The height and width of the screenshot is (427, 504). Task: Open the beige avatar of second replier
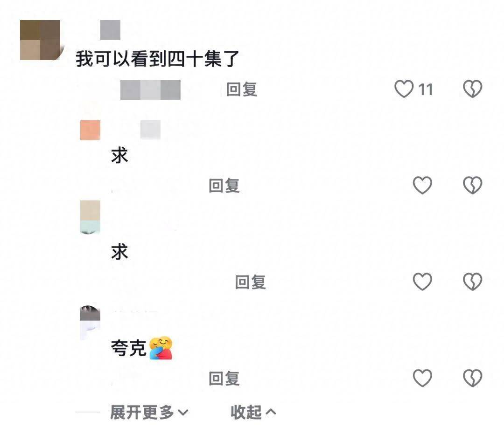[x=91, y=217]
